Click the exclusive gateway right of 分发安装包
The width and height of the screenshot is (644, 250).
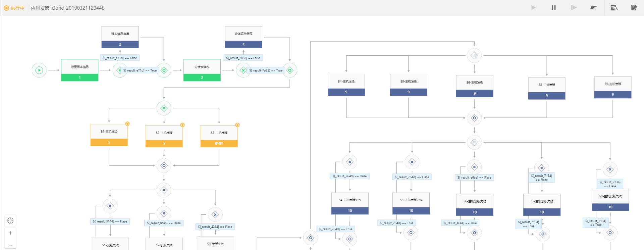(x=243, y=70)
